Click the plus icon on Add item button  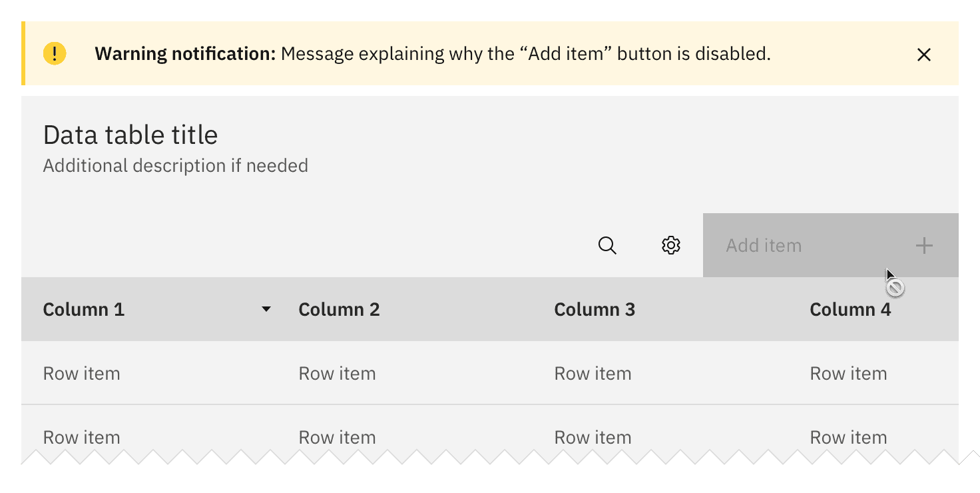[x=924, y=246]
